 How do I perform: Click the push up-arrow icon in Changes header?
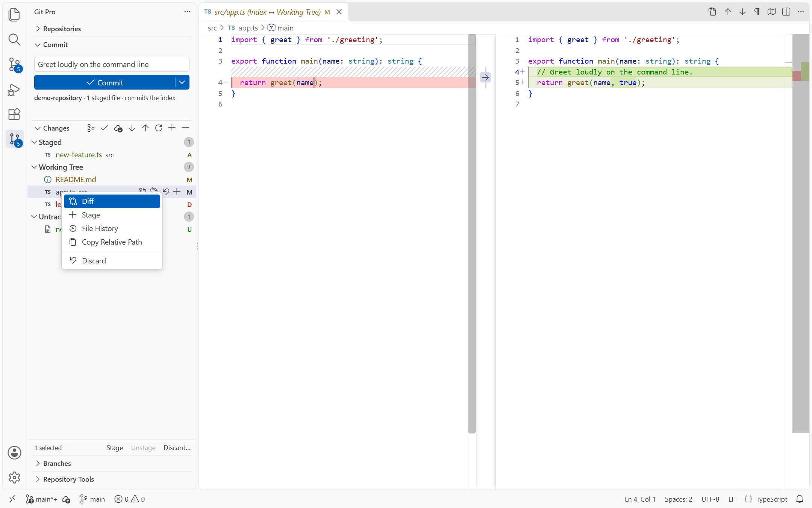pos(145,128)
